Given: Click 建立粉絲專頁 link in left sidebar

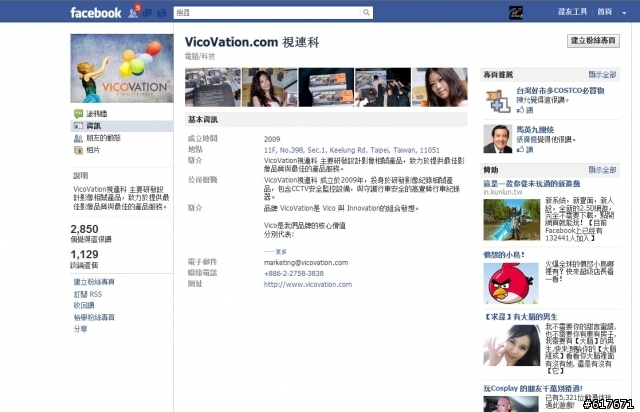Looking at the screenshot, I should pos(94,282).
